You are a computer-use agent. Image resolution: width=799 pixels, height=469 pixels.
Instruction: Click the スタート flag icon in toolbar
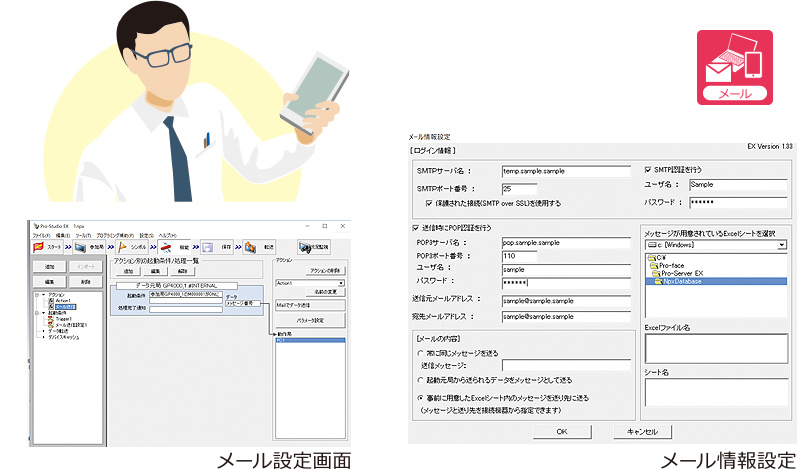pyautogui.click(x=39, y=247)
